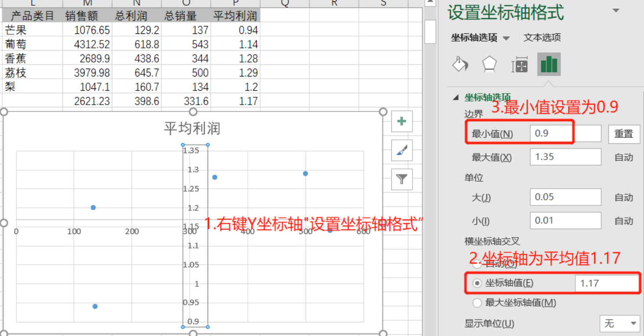This screenshot has height=336, width=644.
Task: Select the horizontal axis label 200
Action: [132, 231]
